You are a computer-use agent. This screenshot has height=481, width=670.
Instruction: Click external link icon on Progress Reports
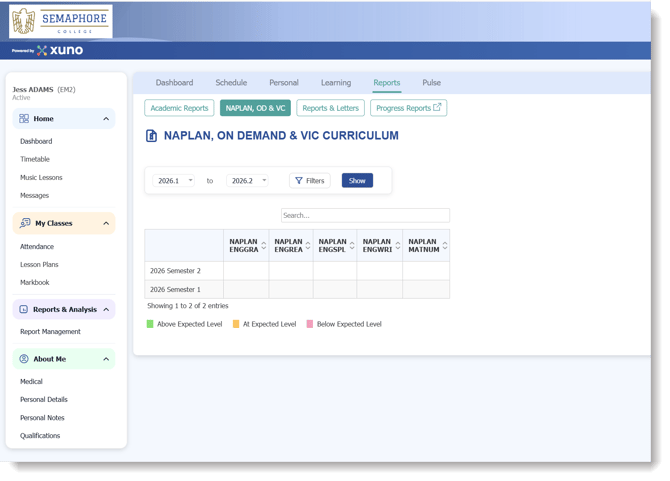pos(437,107)
